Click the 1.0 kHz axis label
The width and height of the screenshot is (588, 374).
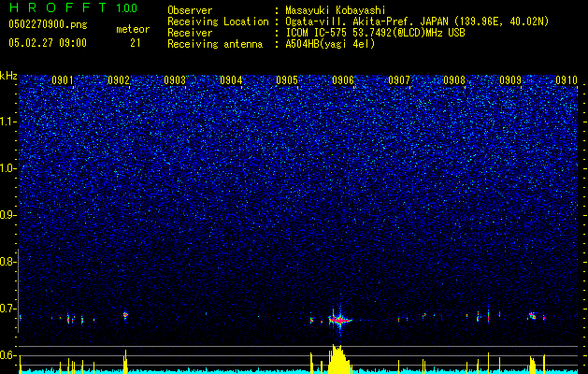7,168
